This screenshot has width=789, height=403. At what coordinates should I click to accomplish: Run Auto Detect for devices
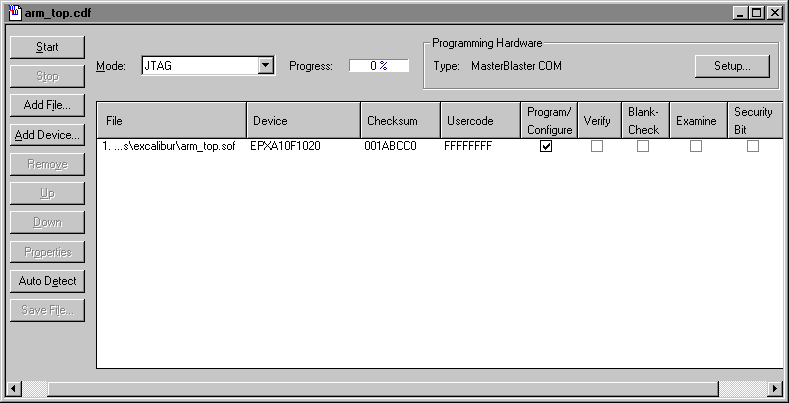coord(47,281)
